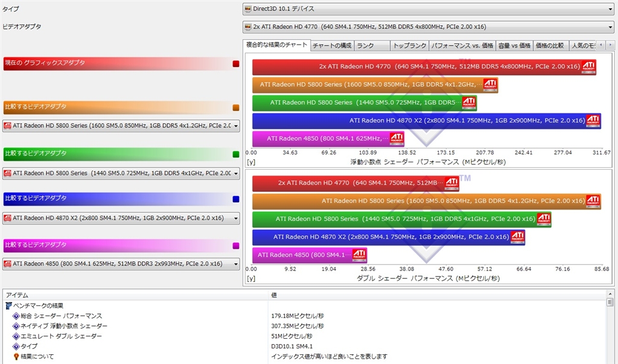Click the red current graphics adapter color swatch
The width and height of the screenshot is (618, 364).
[x=236, y=64]
